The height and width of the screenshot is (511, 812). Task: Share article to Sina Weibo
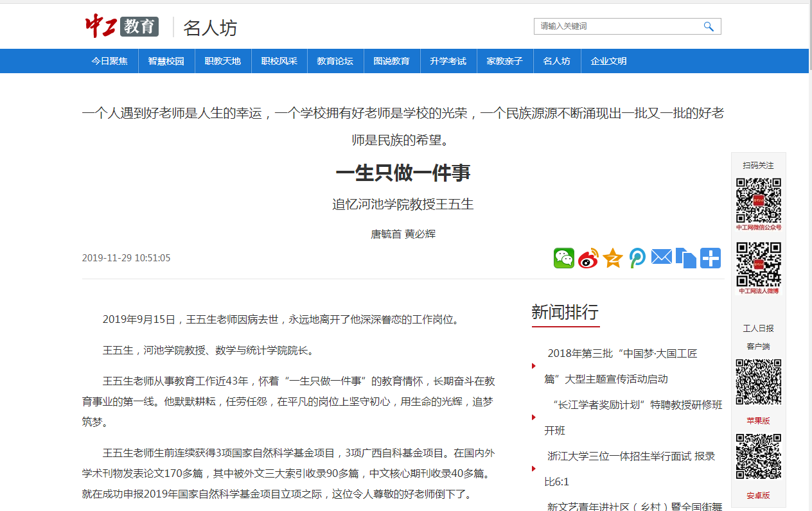tap(588, 258)
